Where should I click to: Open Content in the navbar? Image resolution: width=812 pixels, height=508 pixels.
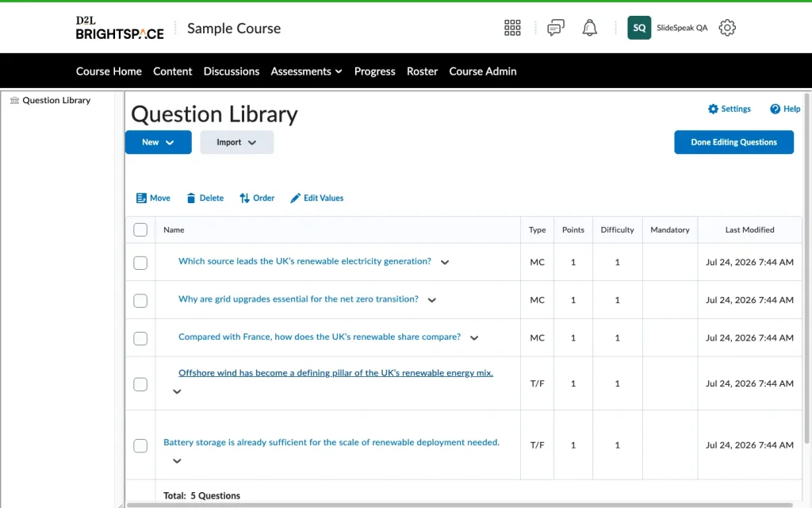pyautogui.click(x=172, y=71)
